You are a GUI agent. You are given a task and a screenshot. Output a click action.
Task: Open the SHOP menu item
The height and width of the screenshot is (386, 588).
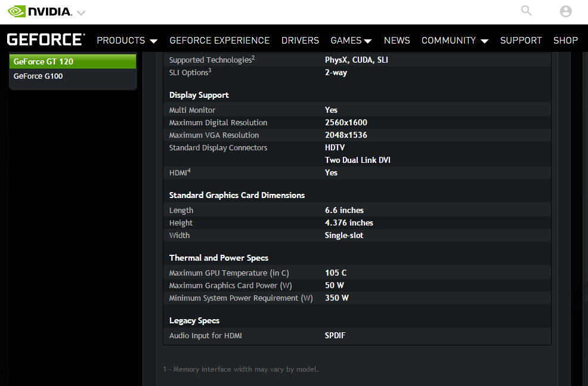coord(565,41)
